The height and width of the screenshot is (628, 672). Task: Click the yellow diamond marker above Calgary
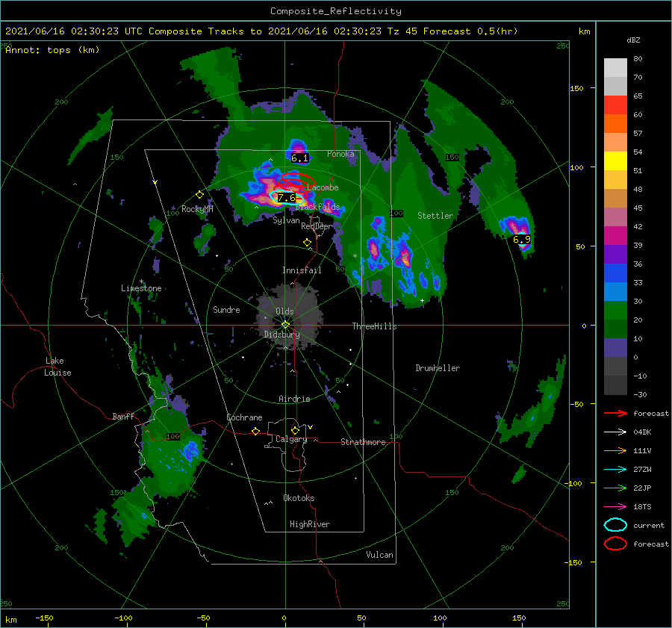(295, 430)
